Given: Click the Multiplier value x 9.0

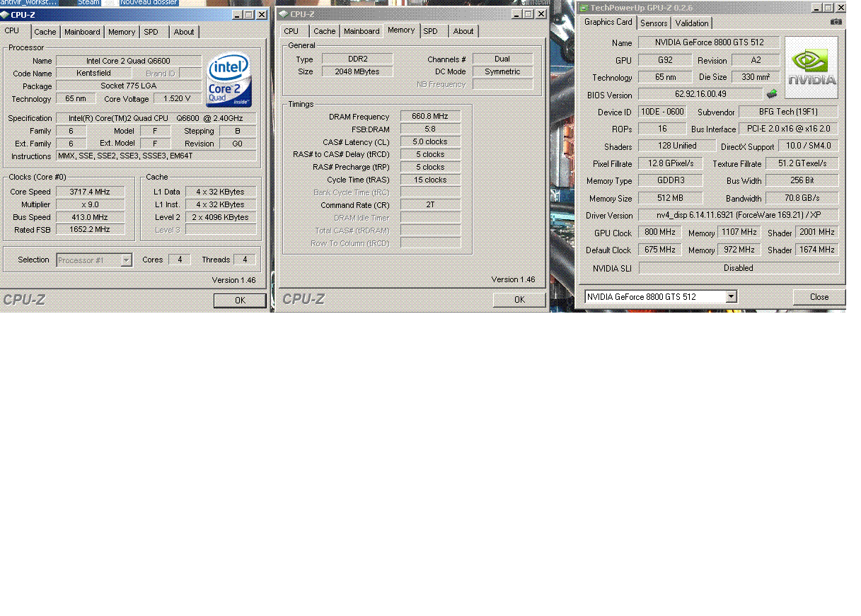Looking at the screenshot, I should point(89,204).
